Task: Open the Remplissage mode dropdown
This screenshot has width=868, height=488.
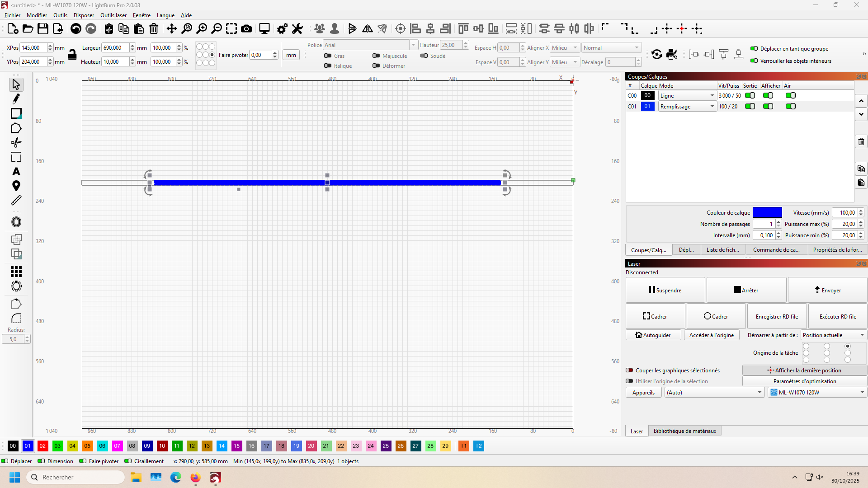Action: click(x=687, y=106)
